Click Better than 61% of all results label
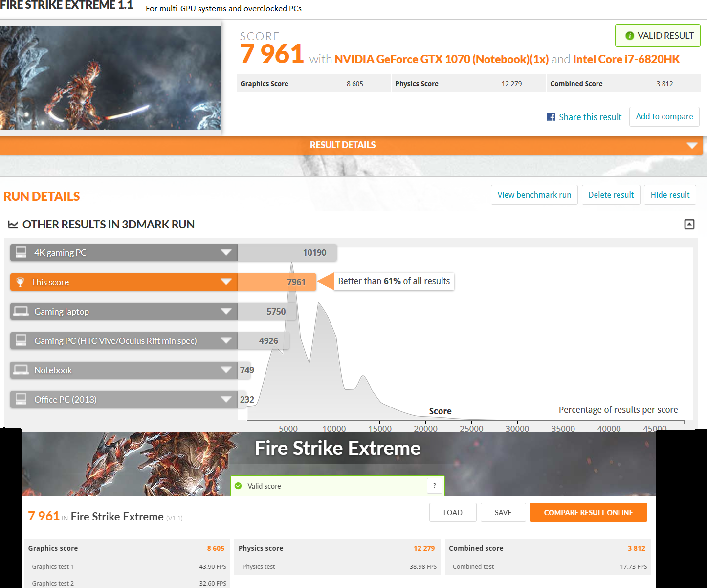Screen dimensions: 707x588 [394, 281]
